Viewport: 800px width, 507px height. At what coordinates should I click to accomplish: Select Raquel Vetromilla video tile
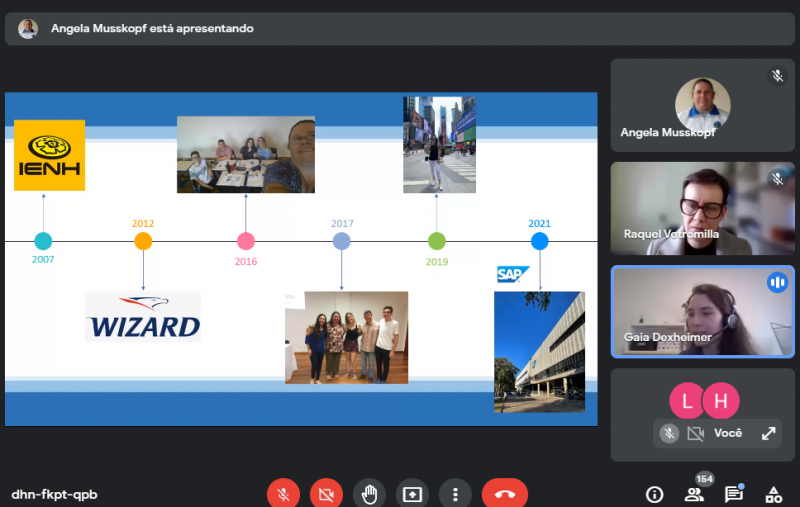click(703, 209)
